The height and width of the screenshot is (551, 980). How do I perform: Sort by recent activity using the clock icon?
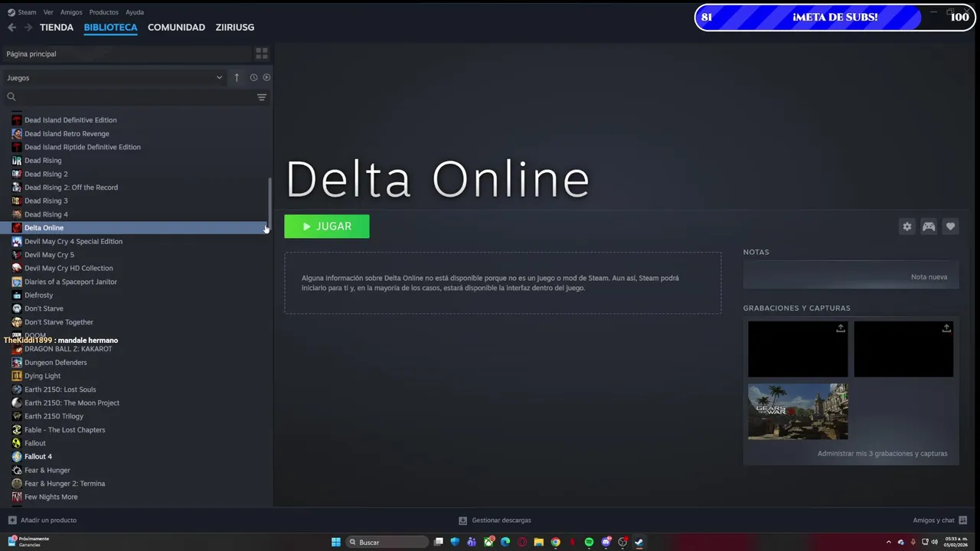tap(253, 77)
